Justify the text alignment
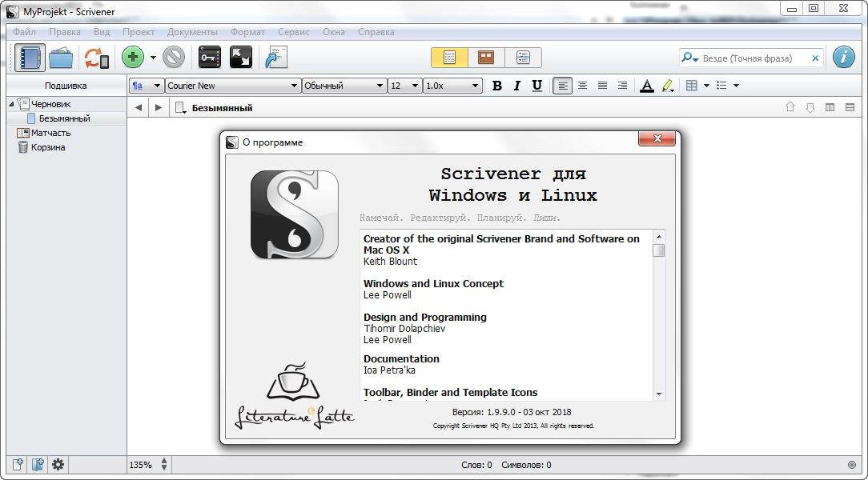 [x=602, y=86]
